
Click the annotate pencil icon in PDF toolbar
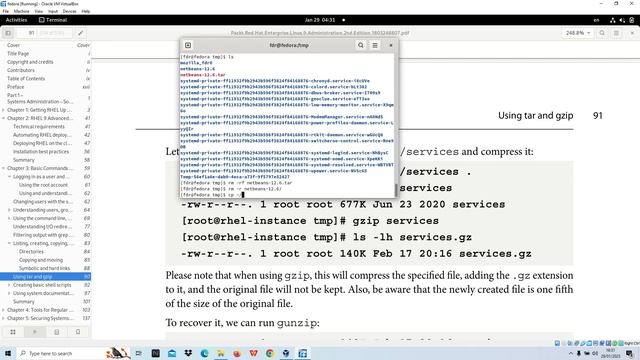pos(80,33)
